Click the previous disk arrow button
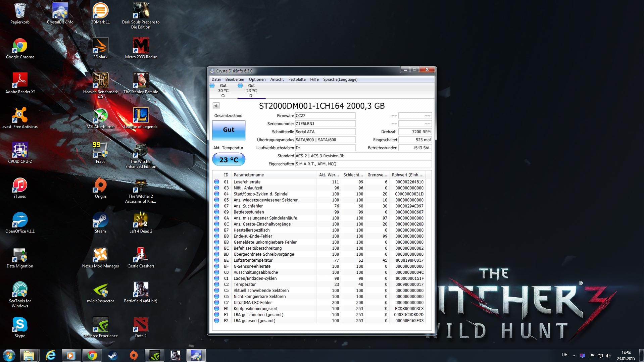 [216, 106]
